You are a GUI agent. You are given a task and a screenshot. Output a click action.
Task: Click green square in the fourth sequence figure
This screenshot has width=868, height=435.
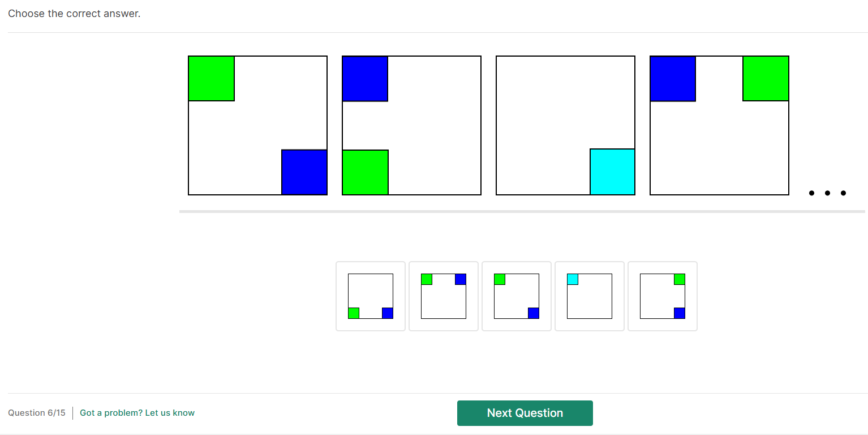[766, 79]
